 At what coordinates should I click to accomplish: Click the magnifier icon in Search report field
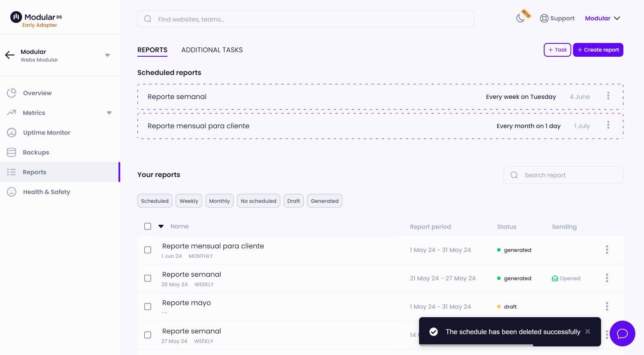click(x=514, y=175)
